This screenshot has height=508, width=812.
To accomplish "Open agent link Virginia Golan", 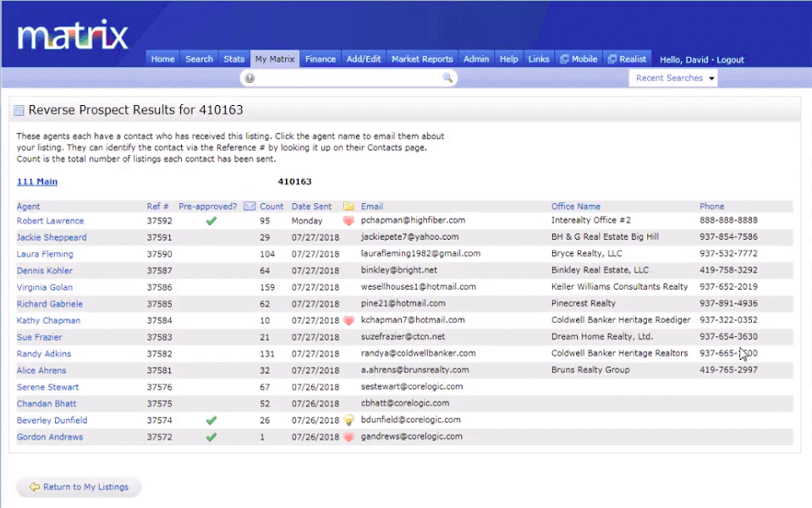I will point(45,287).
